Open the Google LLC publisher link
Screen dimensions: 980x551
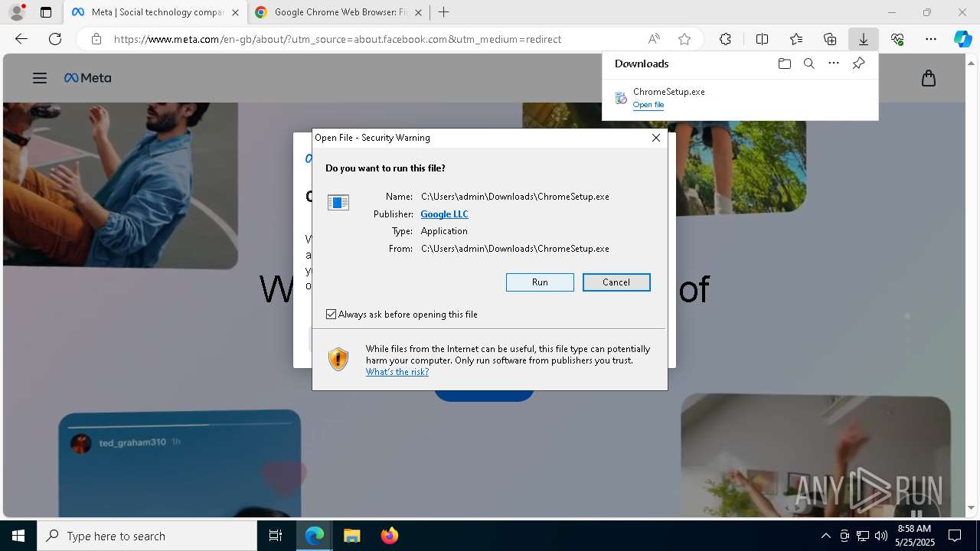coord(444,214)
